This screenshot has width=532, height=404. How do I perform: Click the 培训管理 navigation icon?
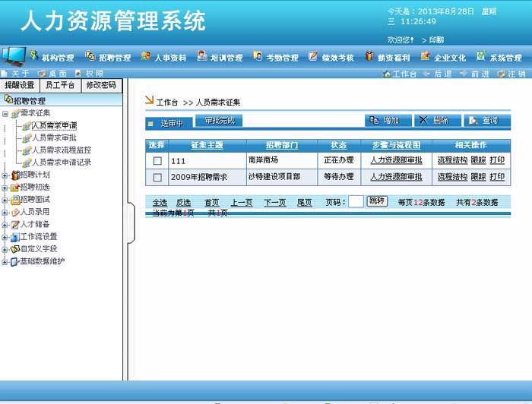202,56
